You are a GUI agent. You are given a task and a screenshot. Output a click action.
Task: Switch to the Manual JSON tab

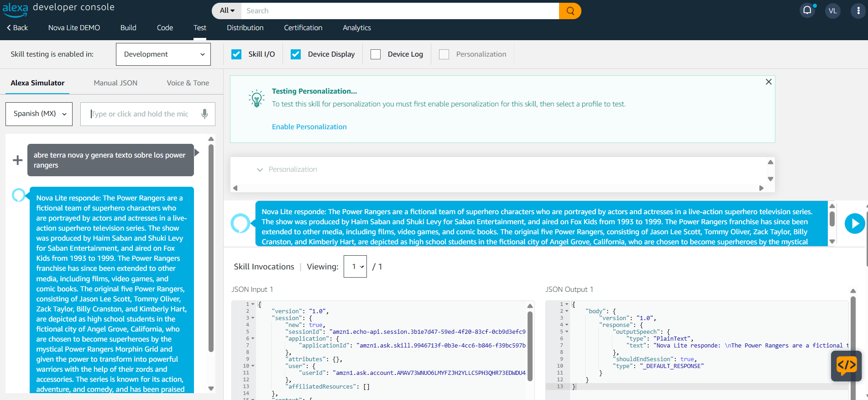point(115,83)
